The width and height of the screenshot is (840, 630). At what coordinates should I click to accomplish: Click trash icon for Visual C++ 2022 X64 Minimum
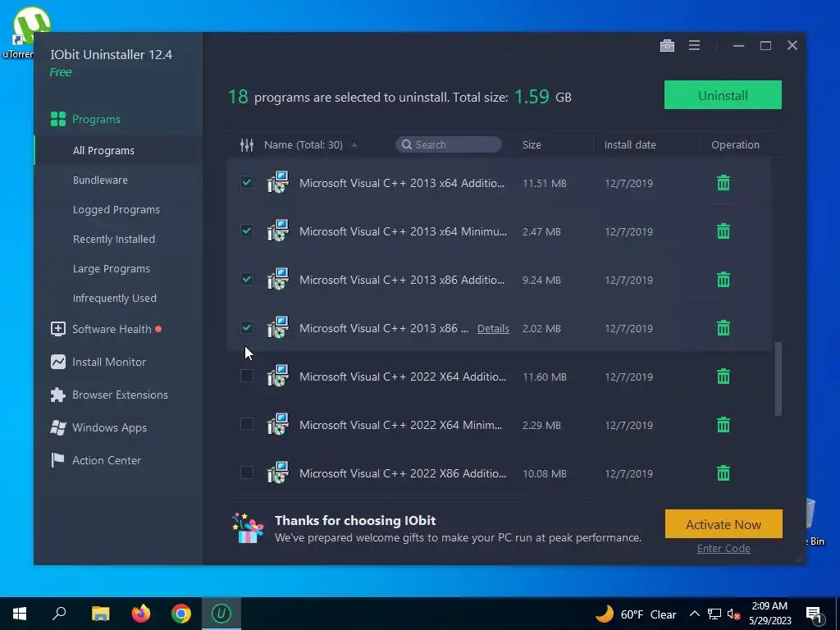coord(724,424)
